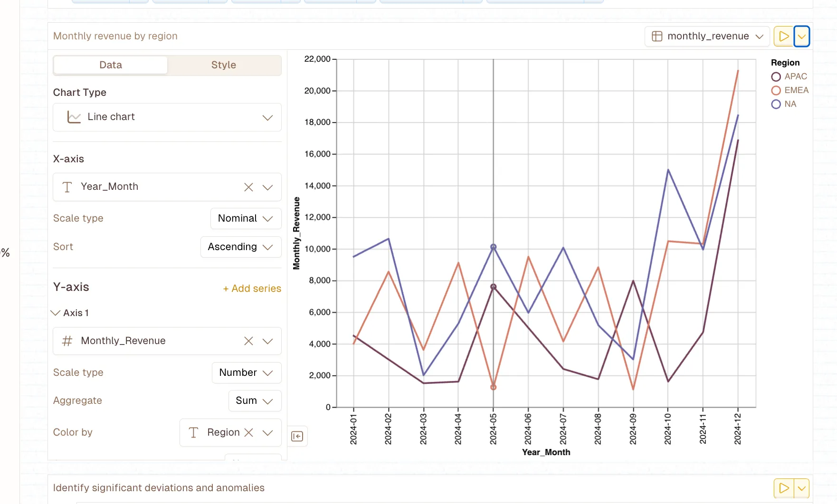Run the Monthly revenue by region chart
837x504 pixels.
tap(783, 36)
